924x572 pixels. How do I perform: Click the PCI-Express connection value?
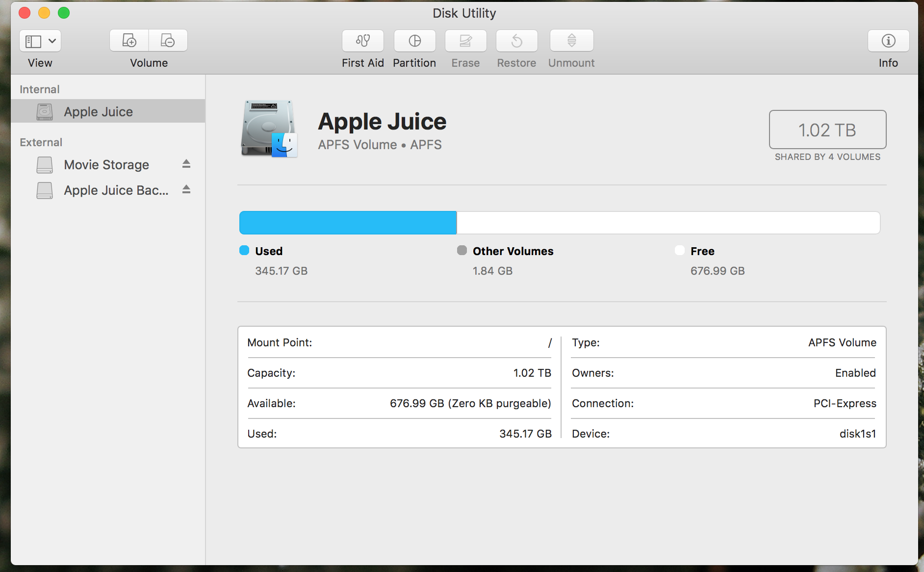click(845, 403)
